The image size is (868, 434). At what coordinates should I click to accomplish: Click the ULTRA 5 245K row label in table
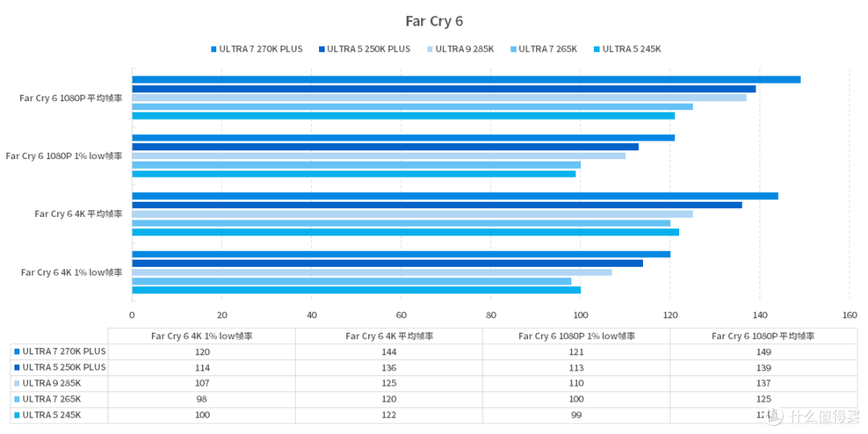52,415
